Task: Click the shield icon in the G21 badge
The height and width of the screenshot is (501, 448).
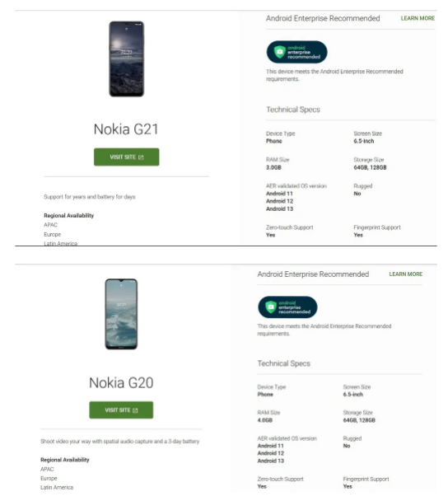Action: click(279, 52)
